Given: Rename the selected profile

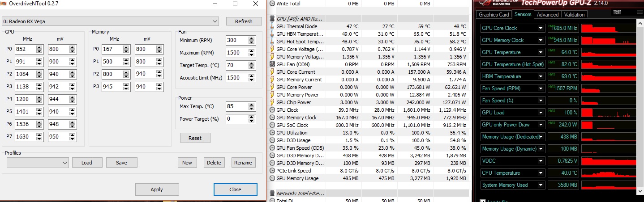Looking at the screenshot, I should pos(243,163).
